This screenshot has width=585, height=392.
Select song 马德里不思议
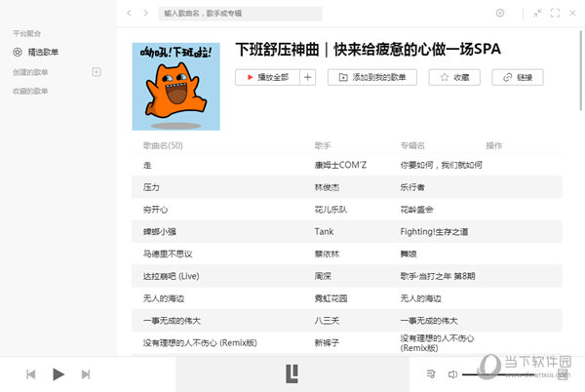pyautogui.click(x=168, y=254)
